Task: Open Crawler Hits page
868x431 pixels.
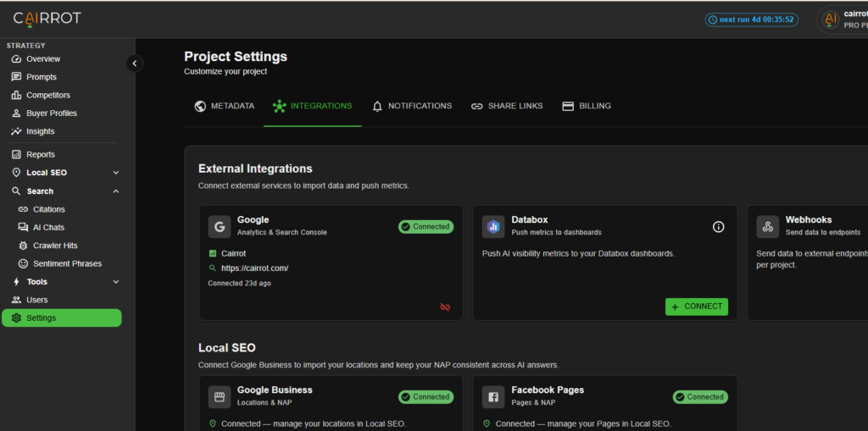Action: (55, 245)
